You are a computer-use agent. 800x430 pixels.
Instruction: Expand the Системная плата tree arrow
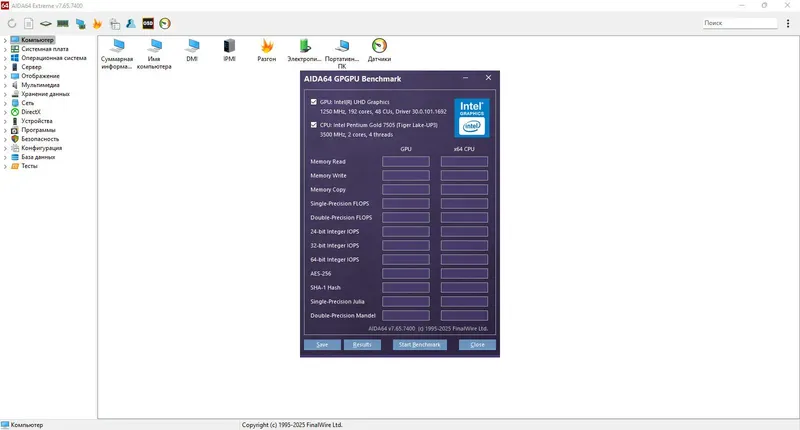5,49
